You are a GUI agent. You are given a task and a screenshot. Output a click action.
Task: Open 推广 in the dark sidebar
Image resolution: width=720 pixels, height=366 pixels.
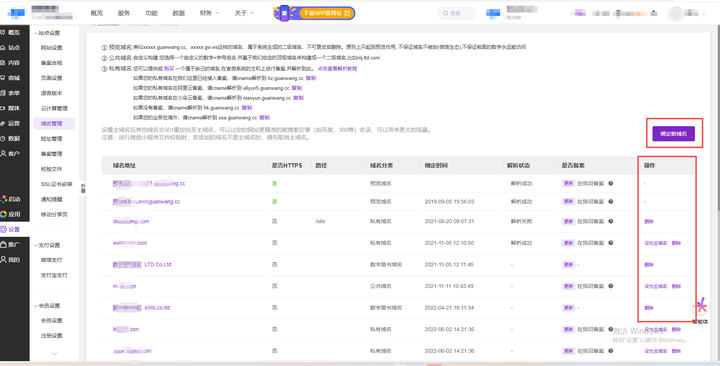point(10,244)
